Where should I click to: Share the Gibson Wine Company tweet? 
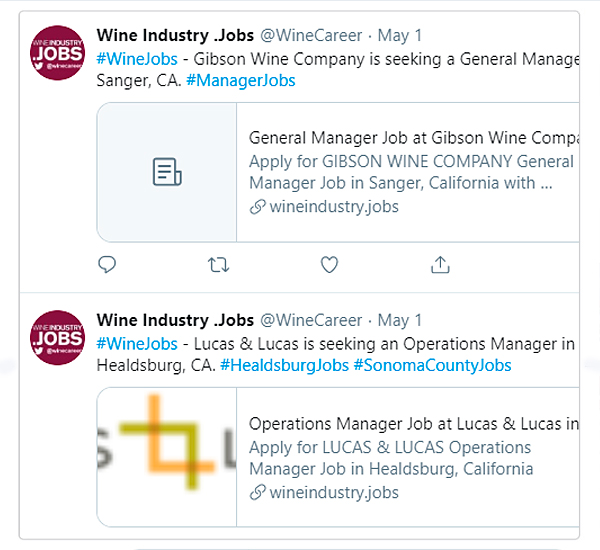440,265
